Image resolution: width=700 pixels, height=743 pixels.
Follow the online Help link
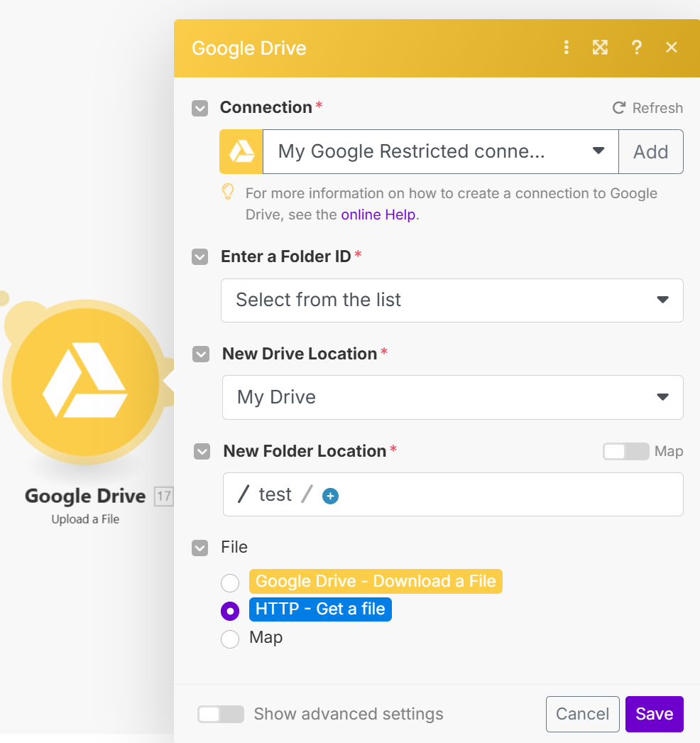click(x=378, y=215)
